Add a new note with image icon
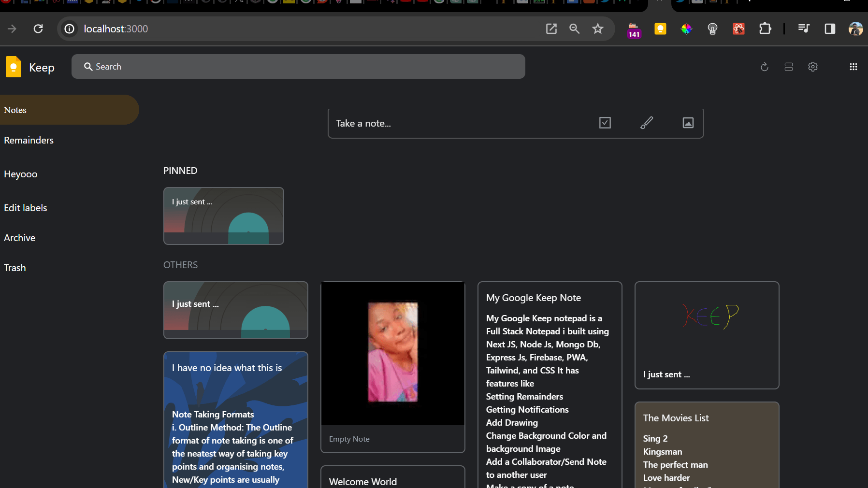This screenshot has height=488, width=868. click(688, 123)
